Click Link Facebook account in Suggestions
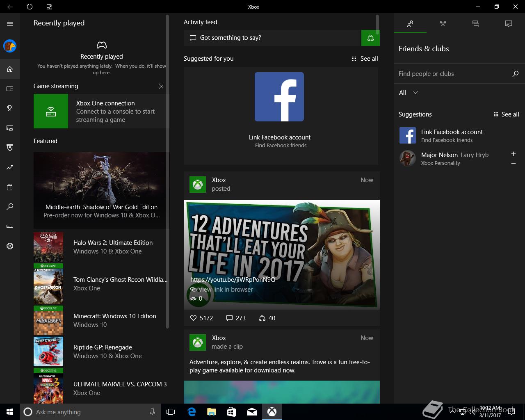The height and width of the screenshot is (420, 525). click(x=452, y=135)
